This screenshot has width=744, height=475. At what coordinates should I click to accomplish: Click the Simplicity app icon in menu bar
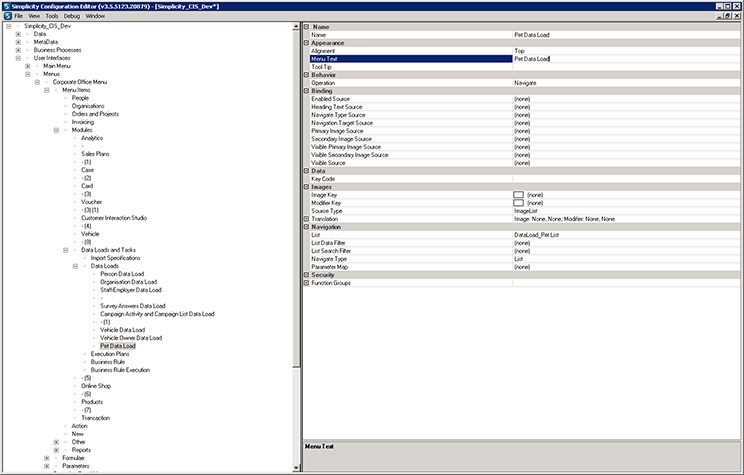click(8, 16)
